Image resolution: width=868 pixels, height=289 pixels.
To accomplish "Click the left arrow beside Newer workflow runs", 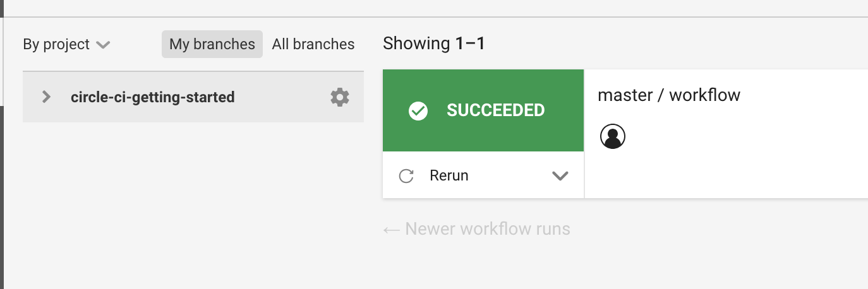I will point(391,229).
